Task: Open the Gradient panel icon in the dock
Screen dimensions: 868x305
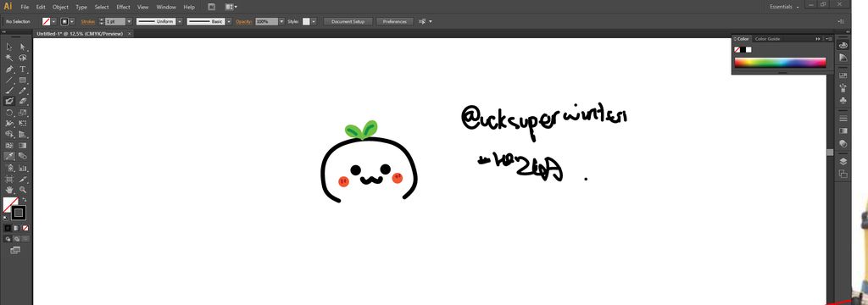Action: tap(843, 131)
